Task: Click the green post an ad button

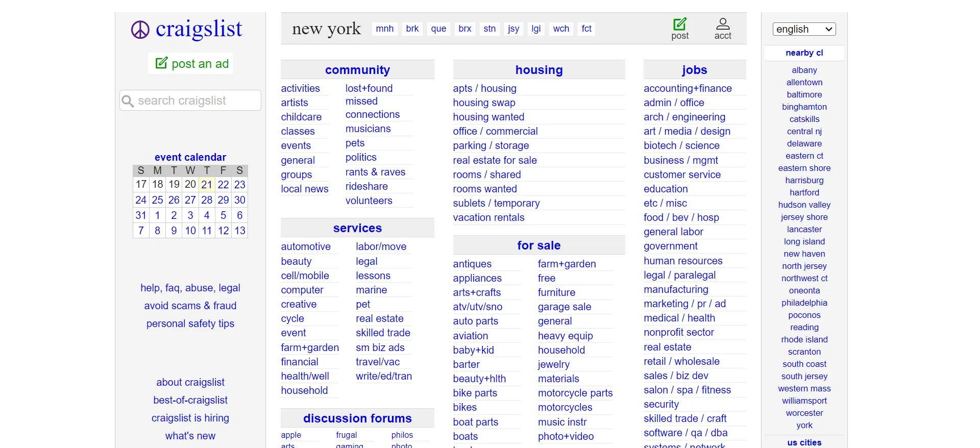Action: 190,63
